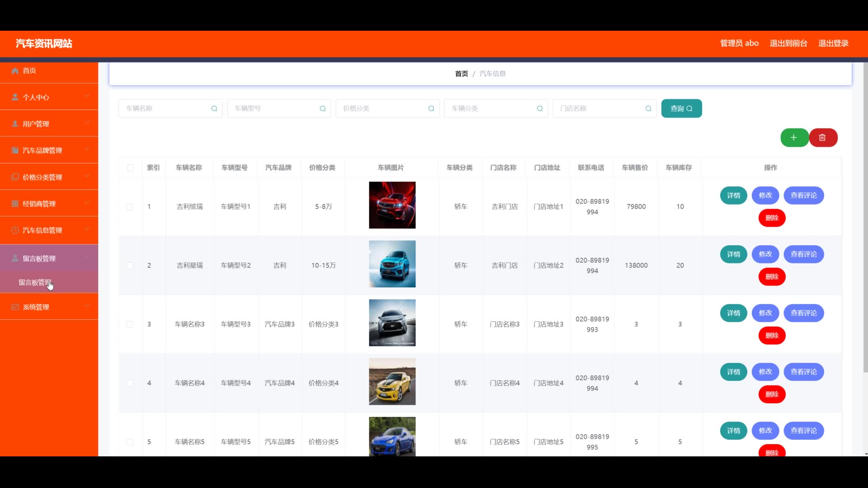Tick the checkbox for row 吉利缤瑞
Screen dimensions: 868x488
tap(130, 206)
